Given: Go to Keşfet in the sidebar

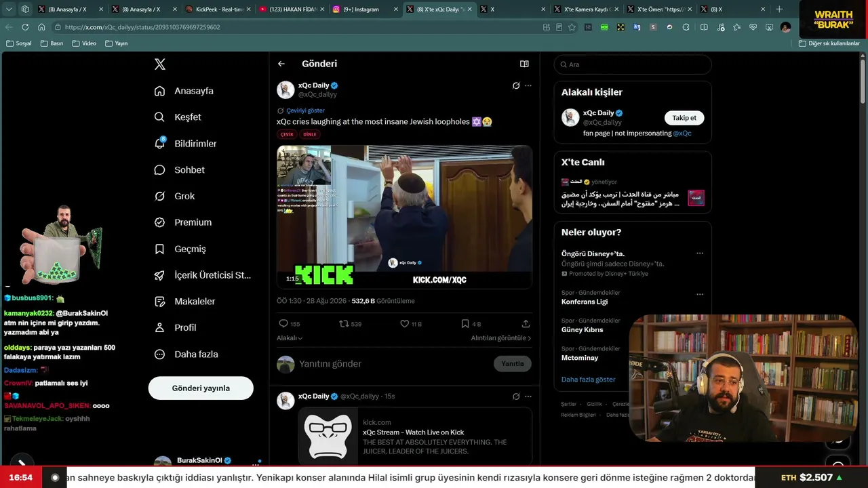Looking at the screenshot, I should 178,117.
